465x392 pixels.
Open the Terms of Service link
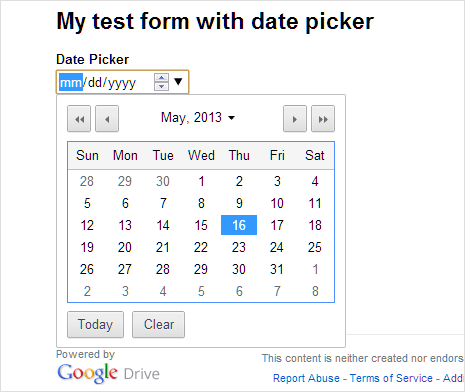coord(391,378)
